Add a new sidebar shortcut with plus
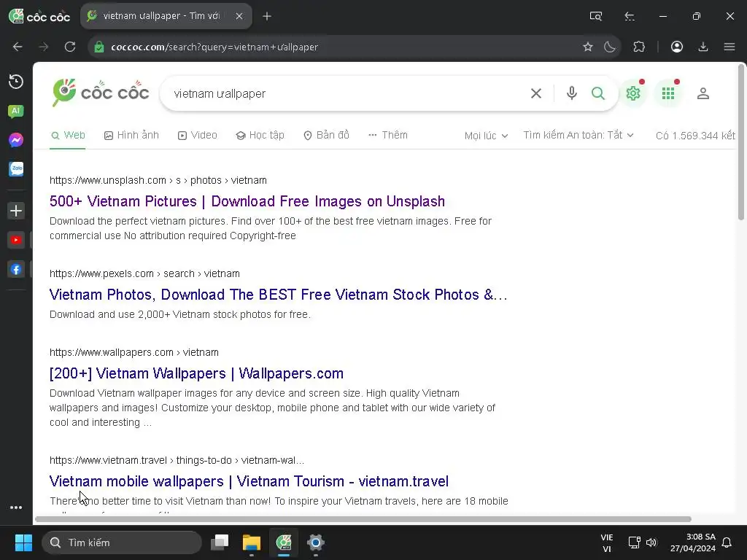This screenshot has width=747, height=560. 16,211
